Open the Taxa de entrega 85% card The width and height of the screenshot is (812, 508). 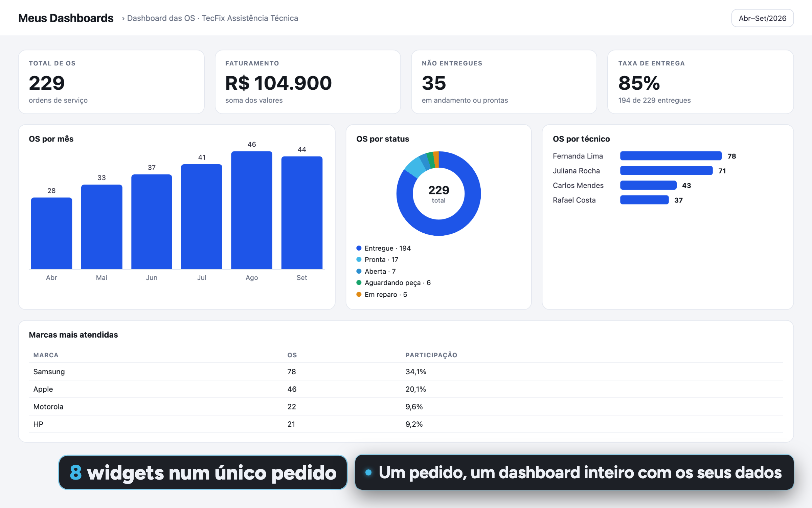click(x=701, y=82)
